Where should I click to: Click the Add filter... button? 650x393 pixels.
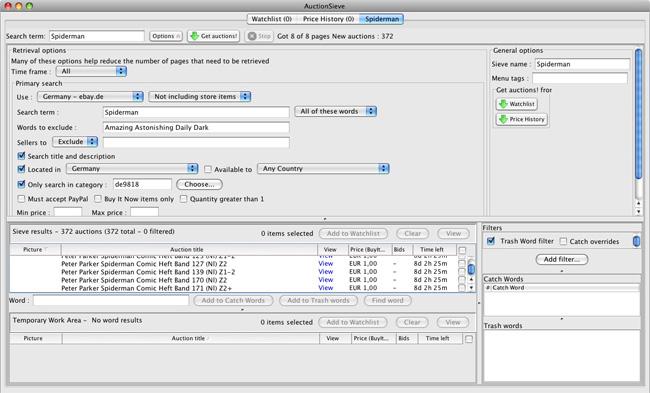(562, 260)
